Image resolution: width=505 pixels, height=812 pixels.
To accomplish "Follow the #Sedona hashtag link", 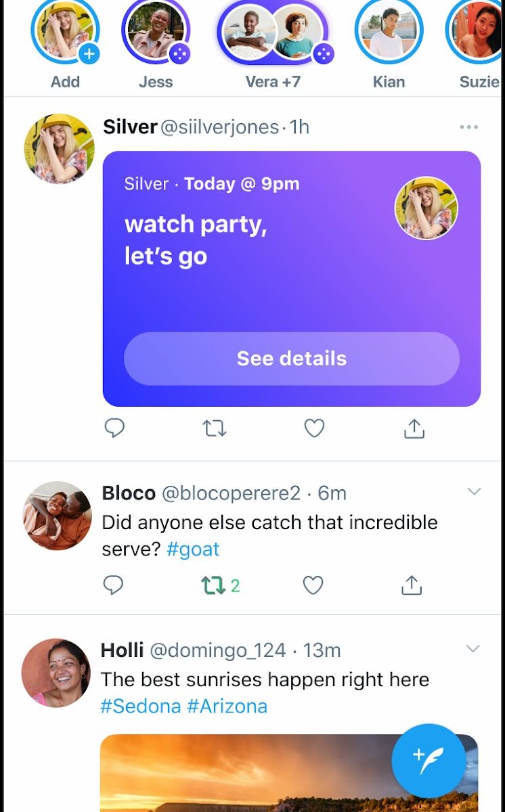I will coord(140,706).
